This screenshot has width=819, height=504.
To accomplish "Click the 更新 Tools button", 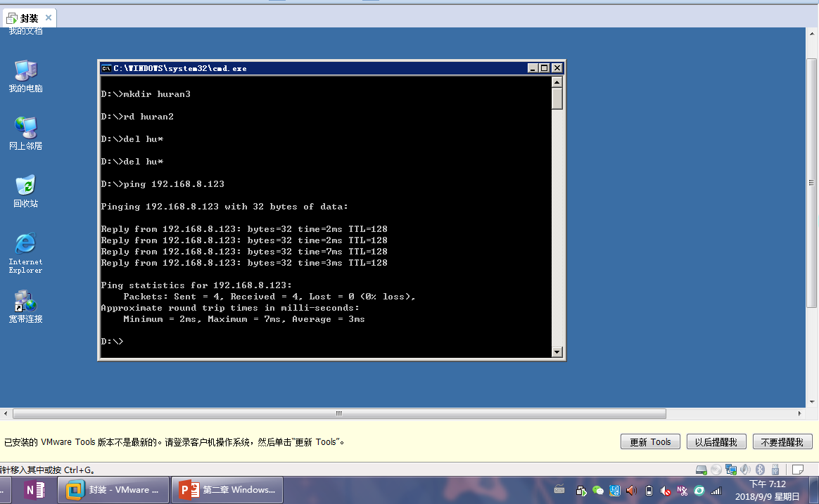I will coord(649,442).
